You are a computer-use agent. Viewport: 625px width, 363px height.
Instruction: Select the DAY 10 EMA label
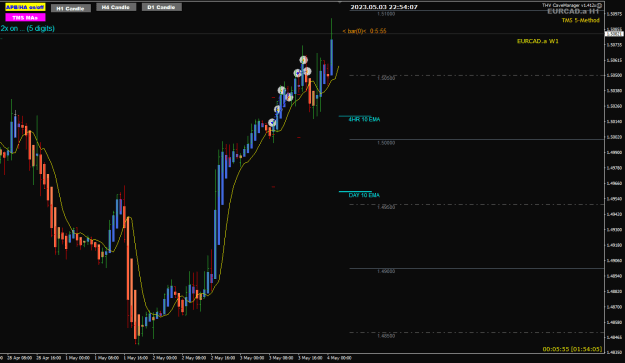click(x=364, y=195)
